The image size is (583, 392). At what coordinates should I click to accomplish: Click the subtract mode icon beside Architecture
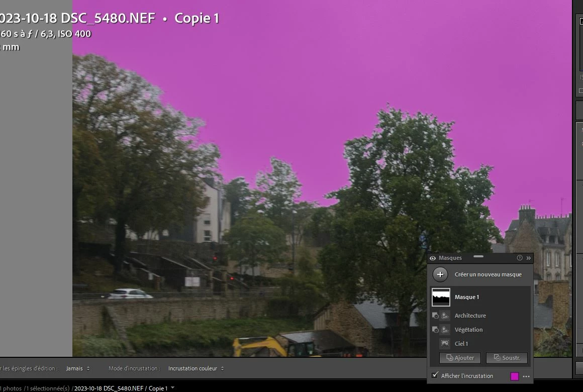tap(435, 316)
